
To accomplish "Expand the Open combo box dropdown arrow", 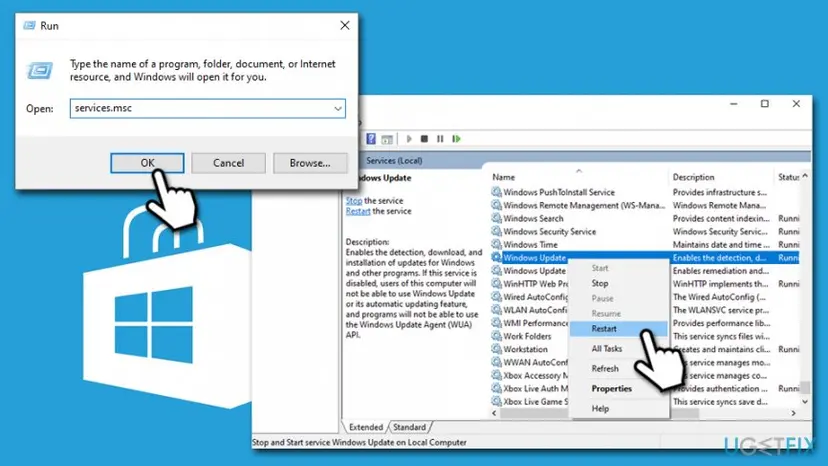I will tap(338, 108).
